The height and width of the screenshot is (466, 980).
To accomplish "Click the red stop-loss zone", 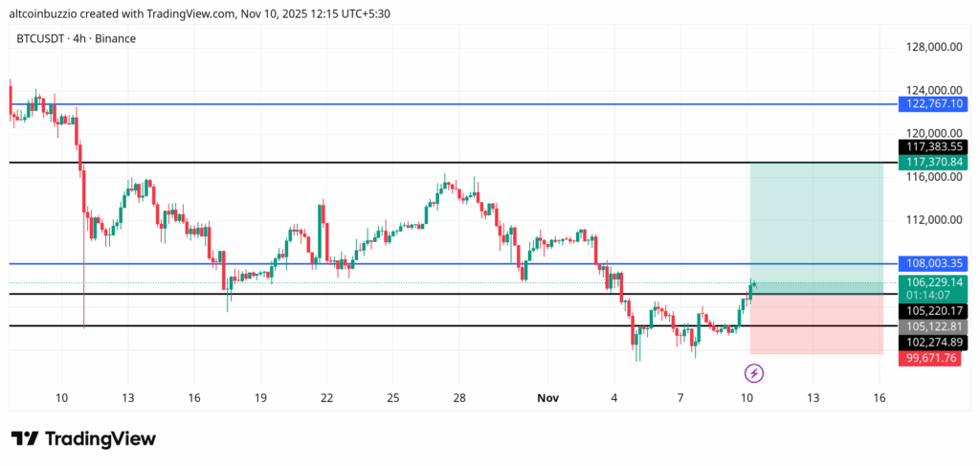I will tap(815, 323).
